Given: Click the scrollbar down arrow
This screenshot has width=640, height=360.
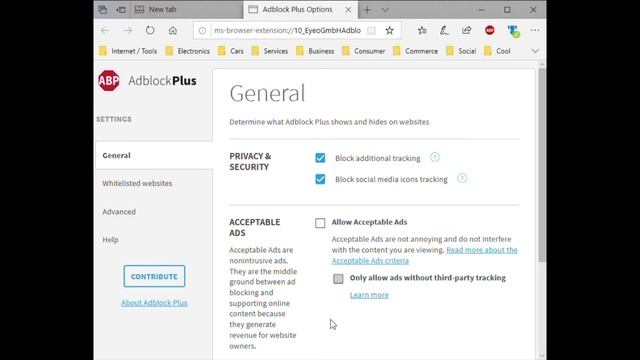Looking at the screenshot, I should pyautogui.click(x=542, y=356).
